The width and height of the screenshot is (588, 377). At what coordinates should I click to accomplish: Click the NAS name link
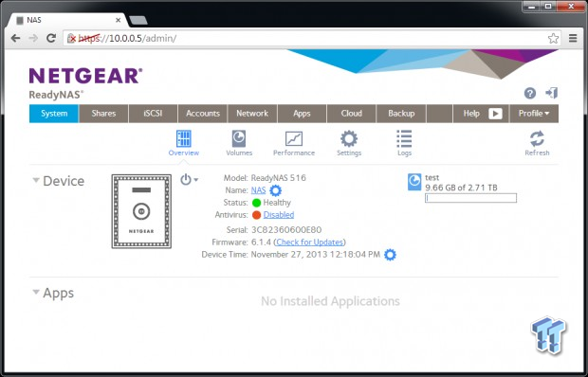pyautogui.click(x=258, y=190)
